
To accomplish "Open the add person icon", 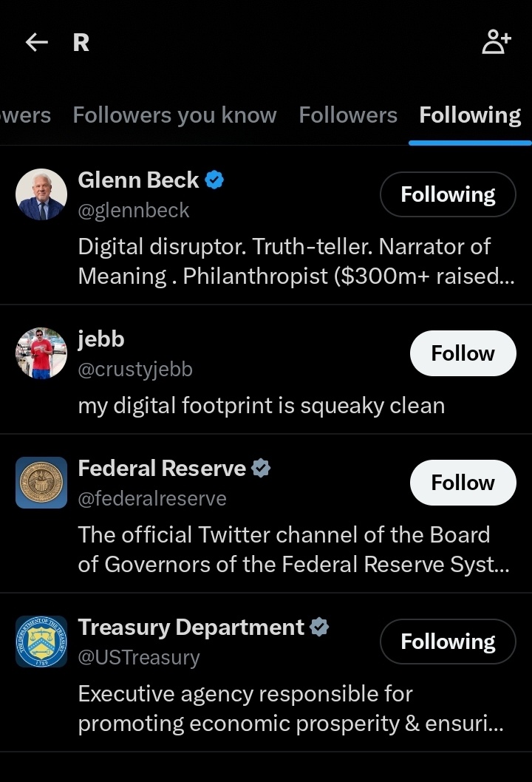I will [x=496, y=43].
